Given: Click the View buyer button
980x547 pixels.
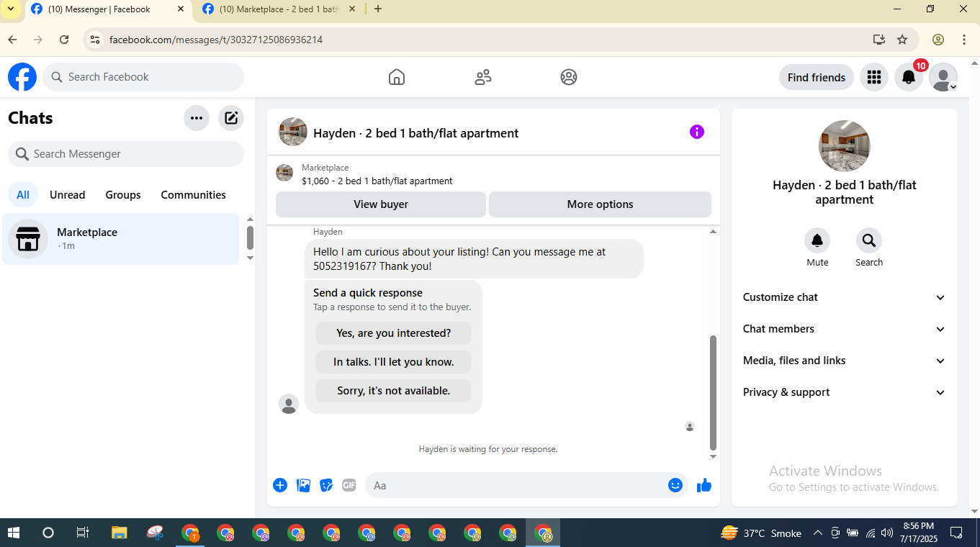Looking at the screenshot, I should 381,204.
